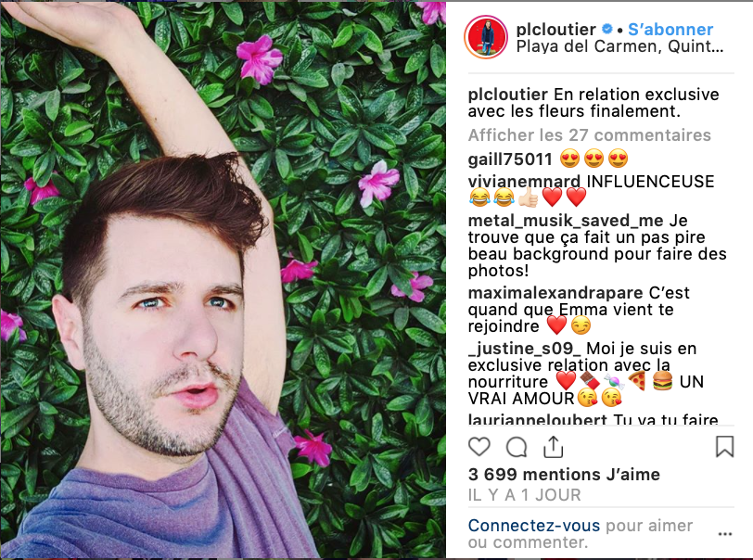
Task: Like the post with the heart icon
Action: 479,447
